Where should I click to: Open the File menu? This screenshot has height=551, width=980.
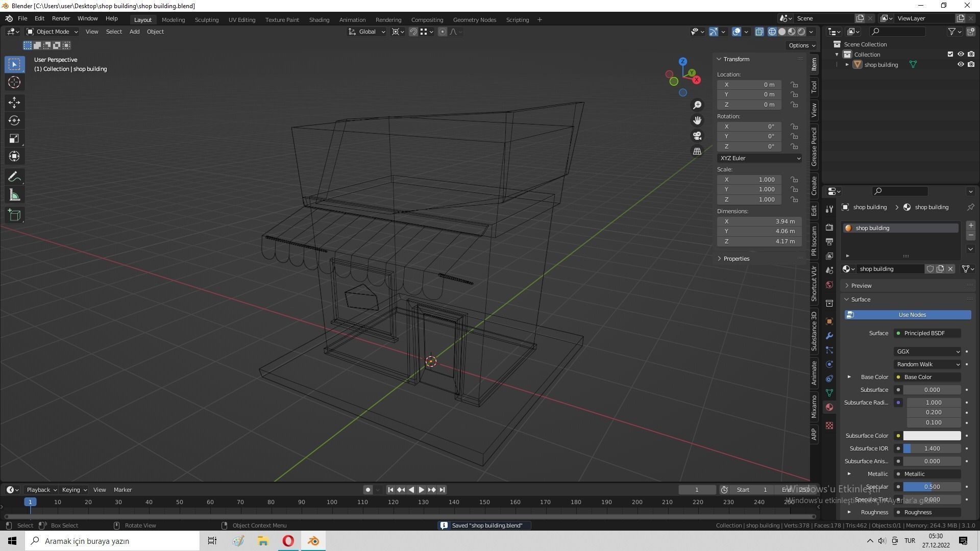(x=22, y=18)
